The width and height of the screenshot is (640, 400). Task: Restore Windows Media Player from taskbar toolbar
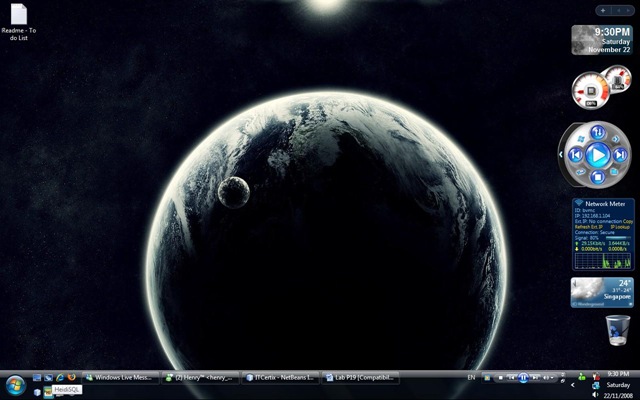pyautogui.click(x=487, y=378)
